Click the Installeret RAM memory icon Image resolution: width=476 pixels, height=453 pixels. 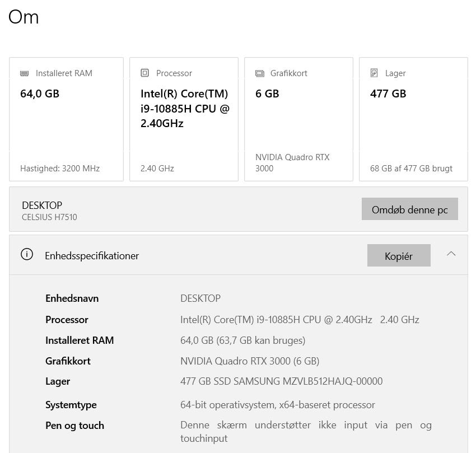(25, 73)
